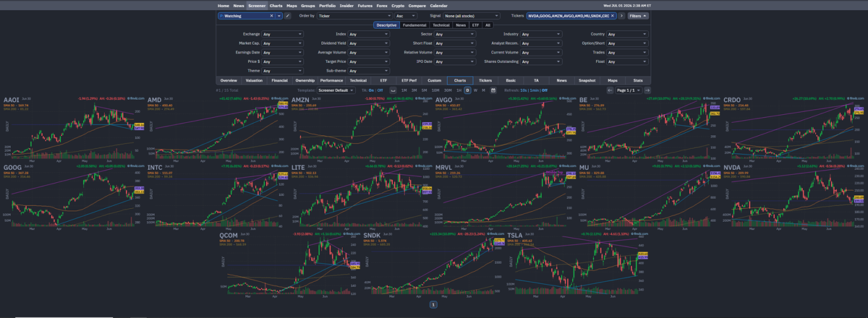This screenshot has width=868, height=318.
Task: Turn TA Off
Action: click(x=380, y=90)
